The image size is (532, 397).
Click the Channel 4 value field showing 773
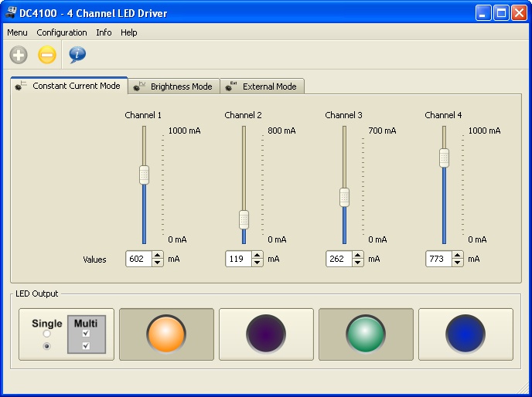(x=438, y=259)
